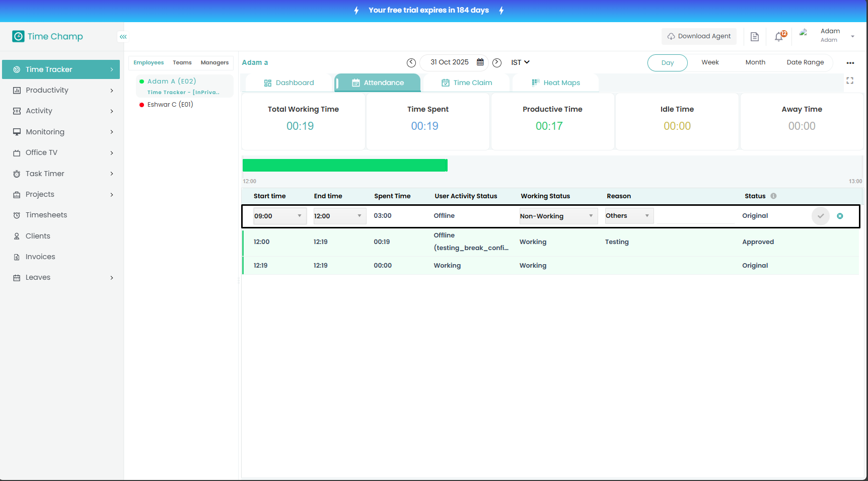868x481 pixels.
Task: Open the Heat Maps tab
Action: click(556, 83)
